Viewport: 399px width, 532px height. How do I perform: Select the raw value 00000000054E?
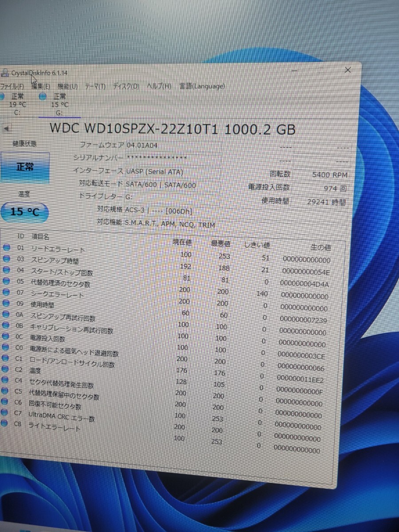(305, 272)
